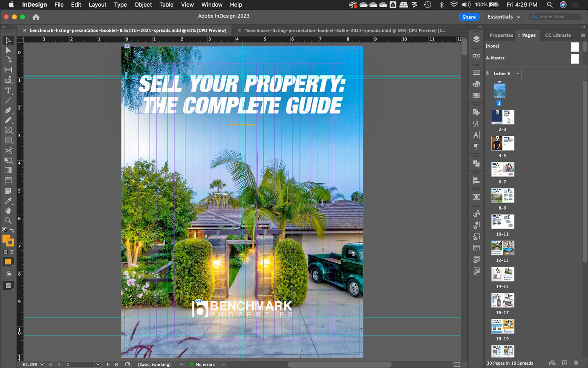The height and width of the screenshot is (368, 588).
Task: Select the Note tool
Action: 8,191
